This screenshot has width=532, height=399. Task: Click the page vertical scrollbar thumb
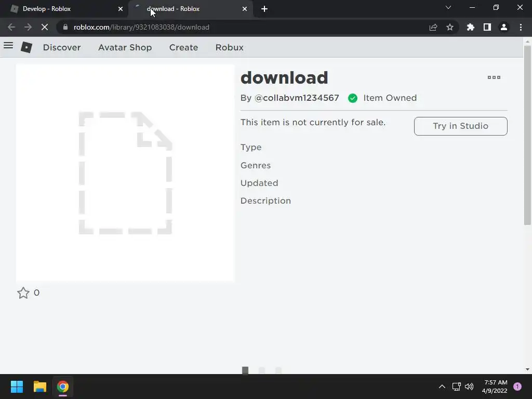click(527, 136)
